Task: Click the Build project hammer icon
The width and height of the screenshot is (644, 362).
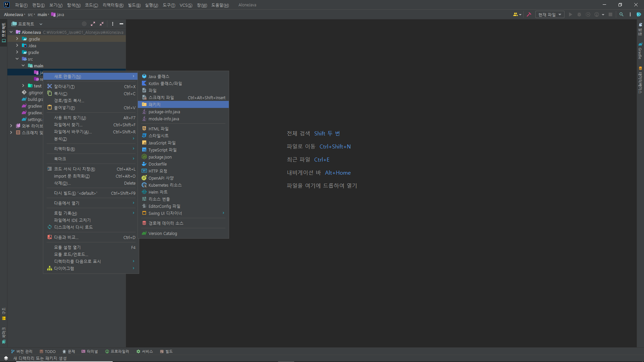Action: (529, 14)
